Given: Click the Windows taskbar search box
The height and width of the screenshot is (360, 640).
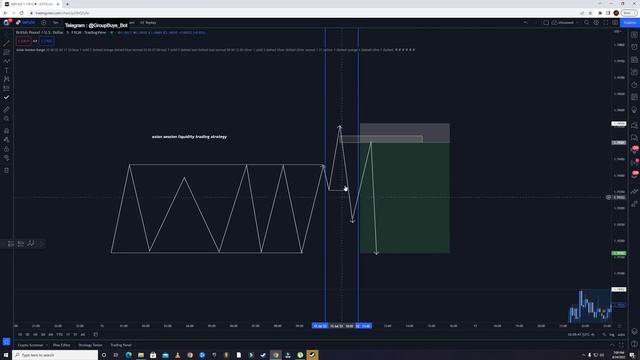Looking at the screenshot, I should point(55,355).
